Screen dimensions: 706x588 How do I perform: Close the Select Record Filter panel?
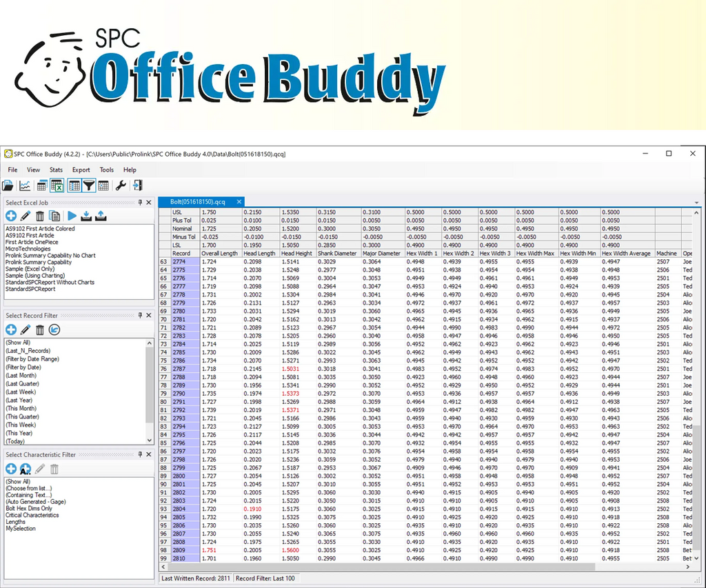tap(149, 316)
